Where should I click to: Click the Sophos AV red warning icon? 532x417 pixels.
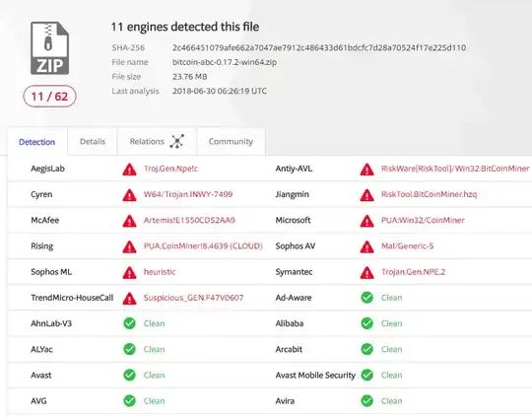pos(367,246)
